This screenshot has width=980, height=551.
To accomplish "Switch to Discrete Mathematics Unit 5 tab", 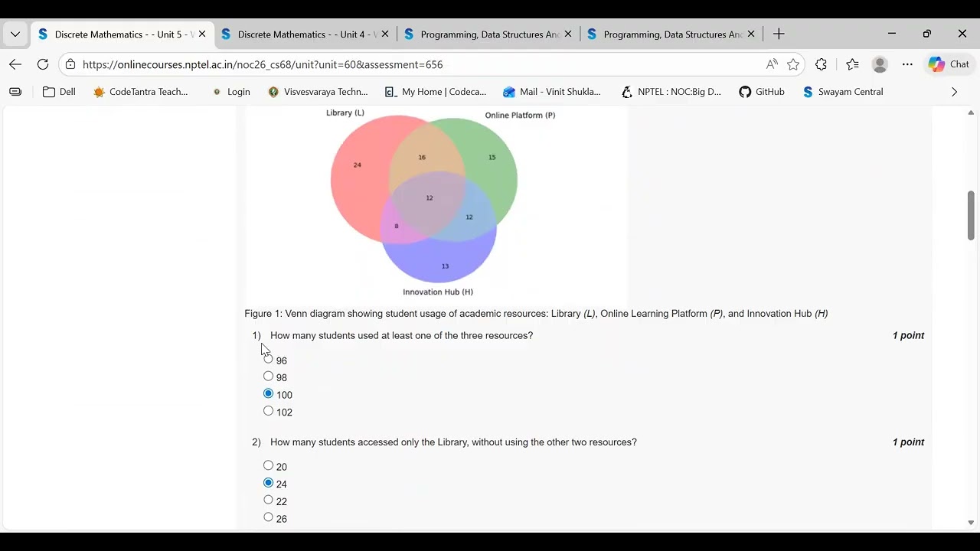I will [x=122, y=34].
